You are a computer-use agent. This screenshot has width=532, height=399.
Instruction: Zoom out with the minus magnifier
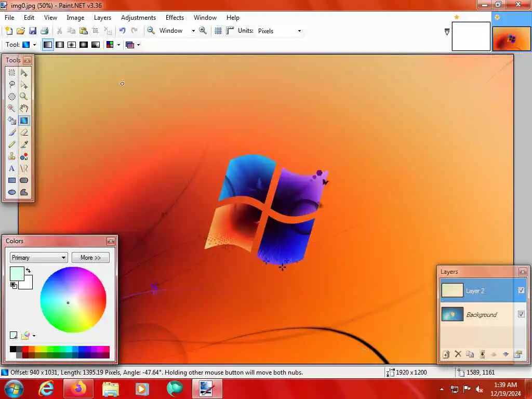[x=151, y=31]
